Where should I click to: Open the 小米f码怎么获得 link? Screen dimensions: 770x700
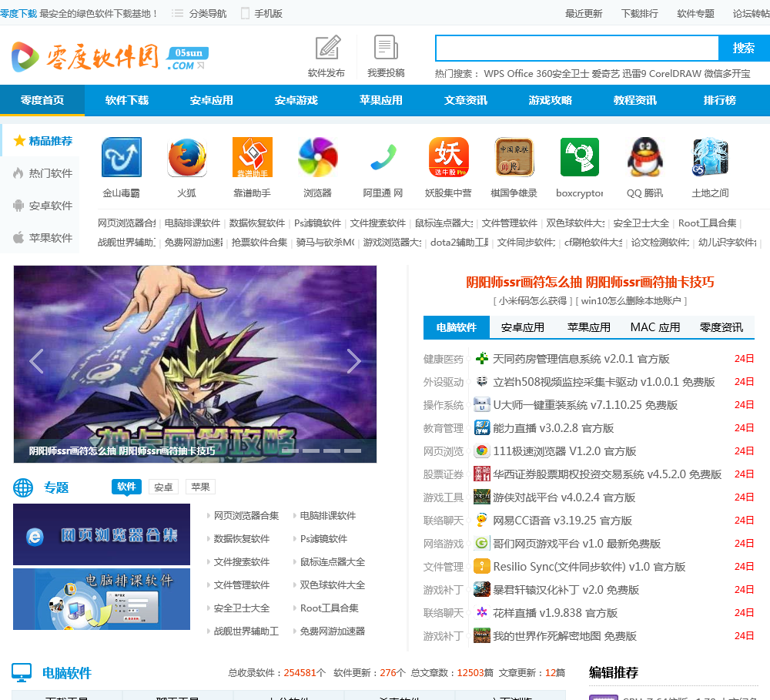533,300
